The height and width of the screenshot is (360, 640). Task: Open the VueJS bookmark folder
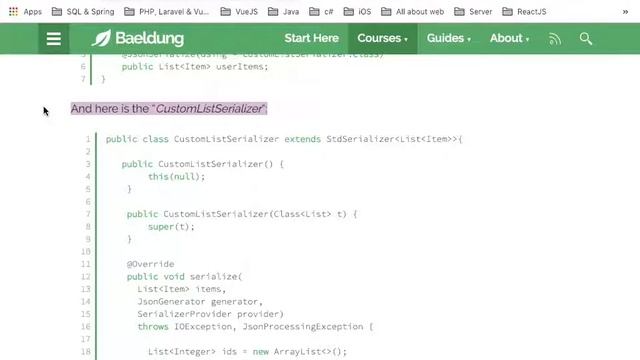(x=239, y=12)
